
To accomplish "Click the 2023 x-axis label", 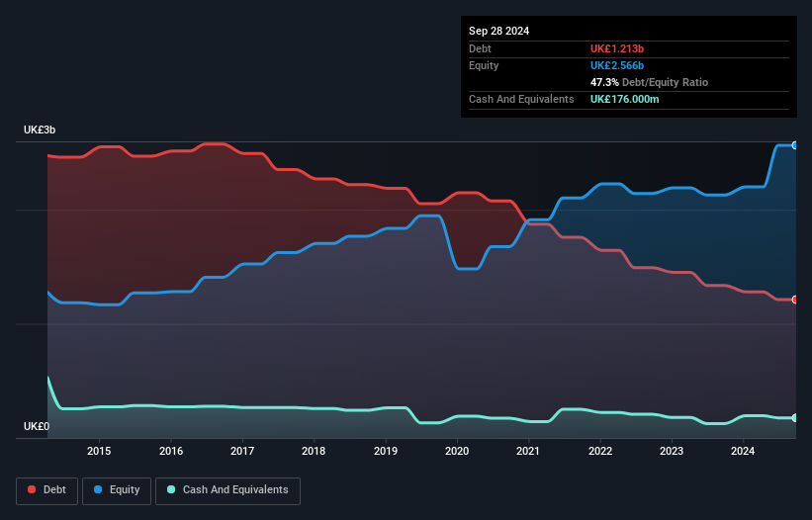I will click(x=672, y=451).
